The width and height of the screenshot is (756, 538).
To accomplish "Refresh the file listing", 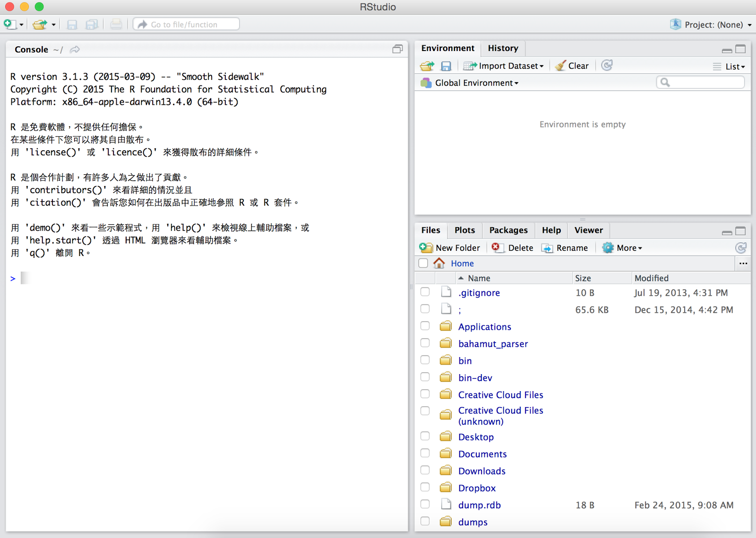I will tap(741, 248).
